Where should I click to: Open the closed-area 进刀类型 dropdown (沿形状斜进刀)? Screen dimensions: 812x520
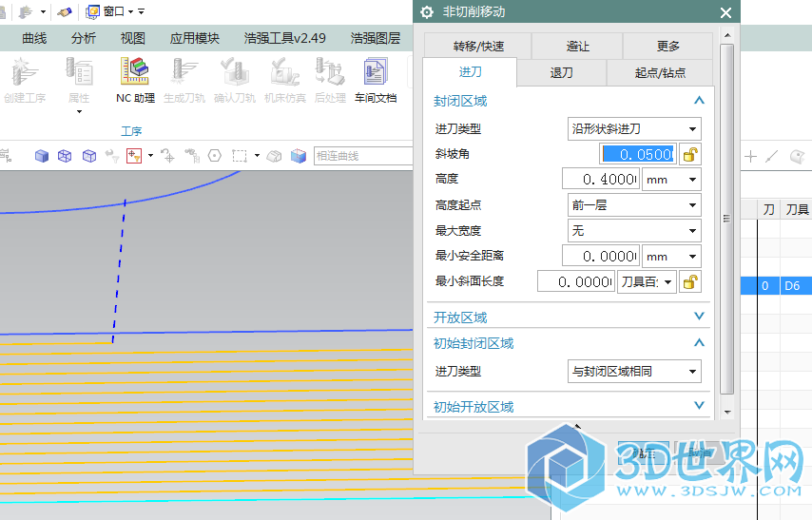pos(634,128)
